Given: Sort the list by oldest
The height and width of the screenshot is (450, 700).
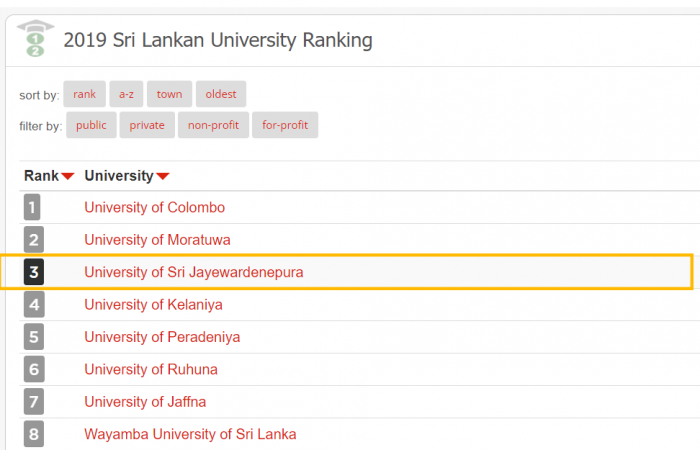Looking at the screenshot, I should coord(221,94).
